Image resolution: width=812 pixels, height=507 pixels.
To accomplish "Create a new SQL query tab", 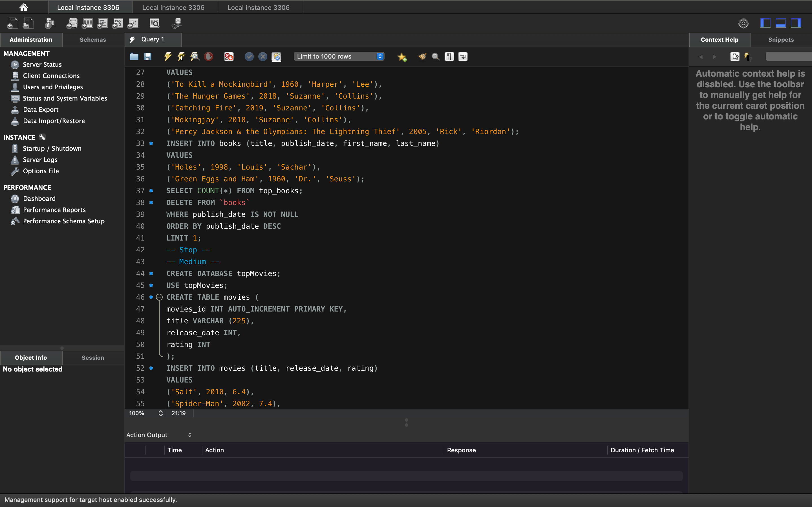I will [12, 23].
